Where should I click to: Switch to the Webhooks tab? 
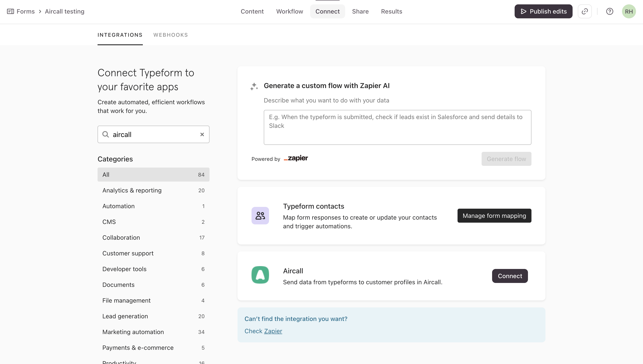170,35
